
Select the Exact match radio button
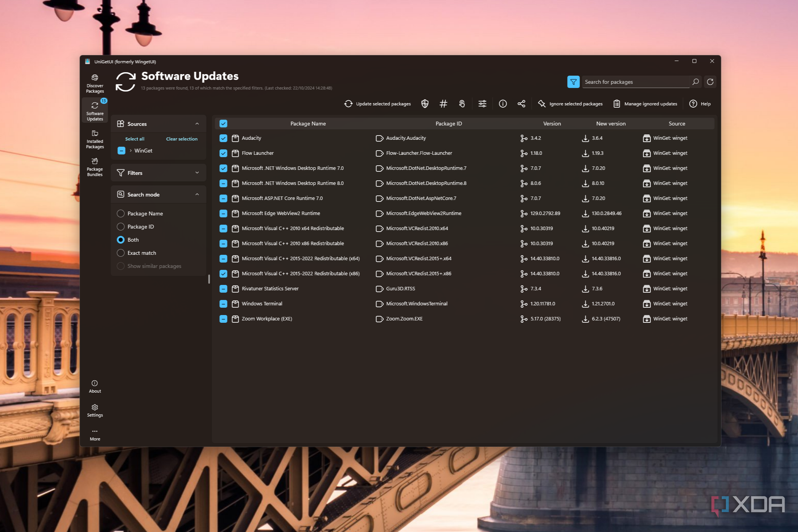(x=120, y=253)
